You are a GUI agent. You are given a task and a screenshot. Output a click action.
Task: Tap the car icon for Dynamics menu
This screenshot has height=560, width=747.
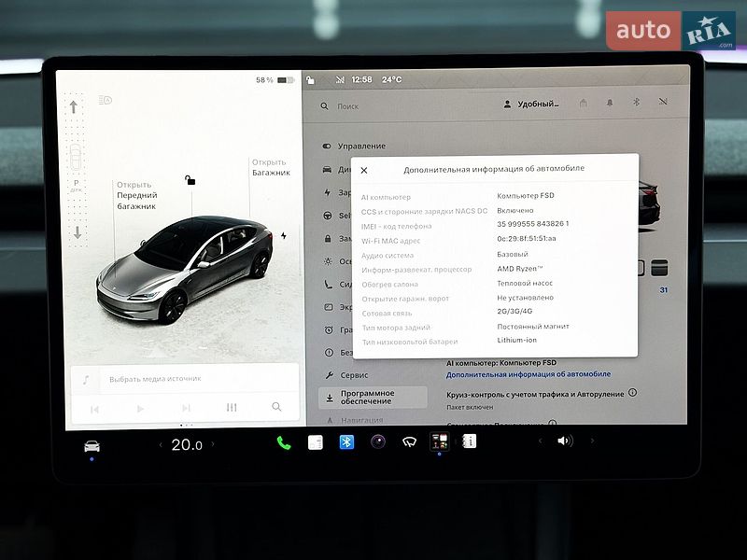coord(328,170)
